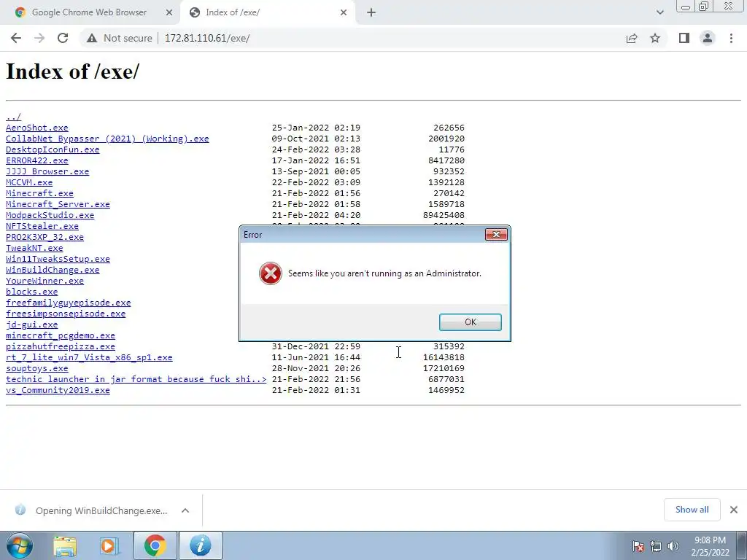Click NFTStealer.exe link
This screenshot has width=747, height=560.
tap(42, 226)
